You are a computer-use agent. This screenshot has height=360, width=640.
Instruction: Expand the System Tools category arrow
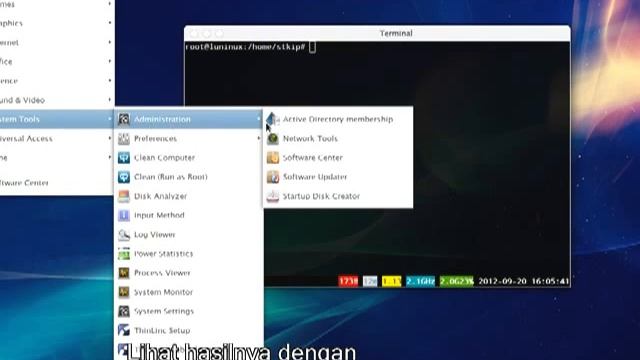pos(109,119)
